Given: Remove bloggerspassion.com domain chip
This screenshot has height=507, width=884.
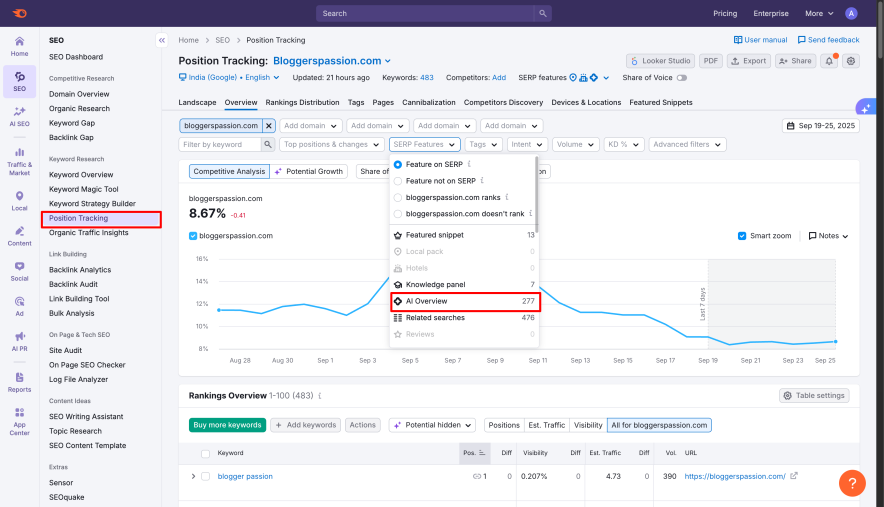Looking at the screenshot, I should (269, 126).
